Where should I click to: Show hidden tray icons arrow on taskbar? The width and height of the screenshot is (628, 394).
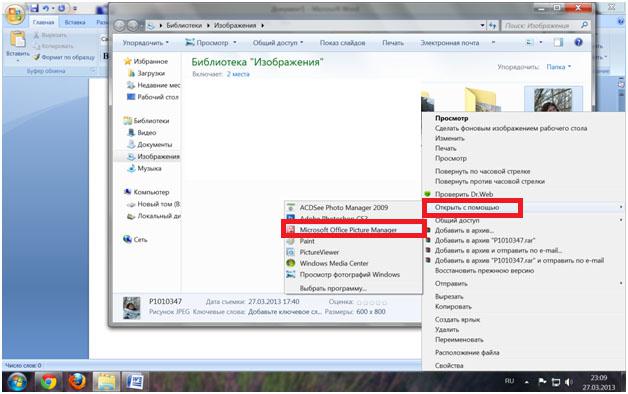point(527,382)
